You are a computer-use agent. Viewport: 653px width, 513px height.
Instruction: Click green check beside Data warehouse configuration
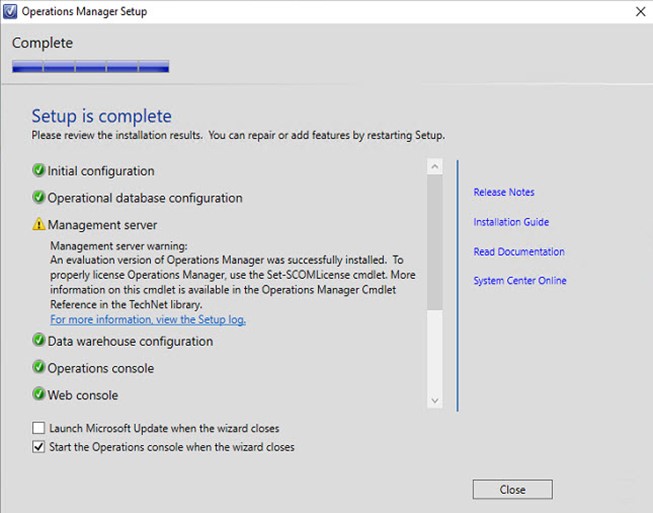coord(39,341)
